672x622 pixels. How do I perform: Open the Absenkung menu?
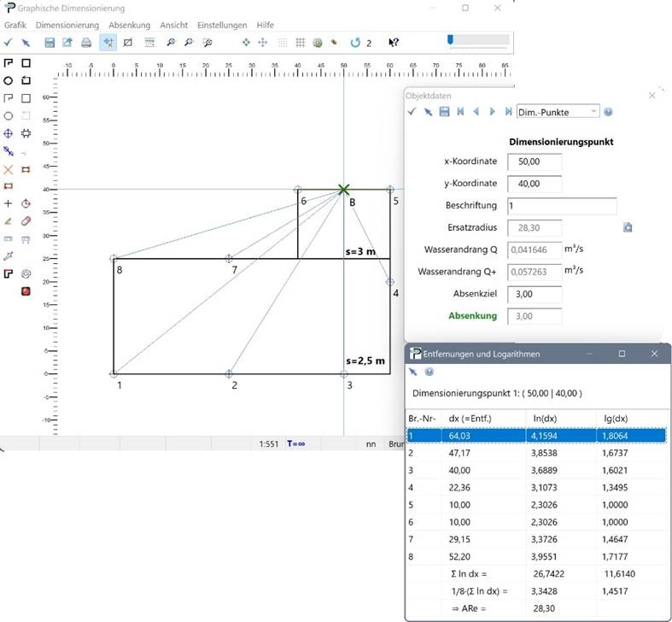pos(129,25)
